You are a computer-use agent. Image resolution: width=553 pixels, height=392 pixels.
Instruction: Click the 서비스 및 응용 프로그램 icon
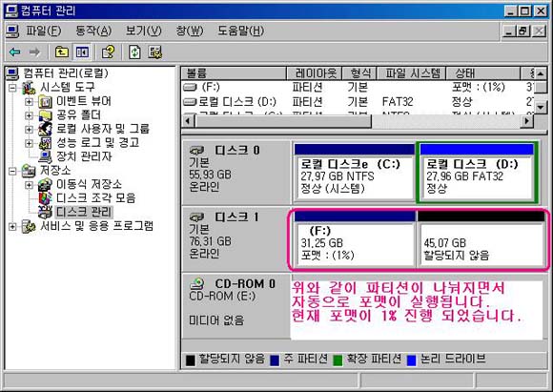coord(29,226)
